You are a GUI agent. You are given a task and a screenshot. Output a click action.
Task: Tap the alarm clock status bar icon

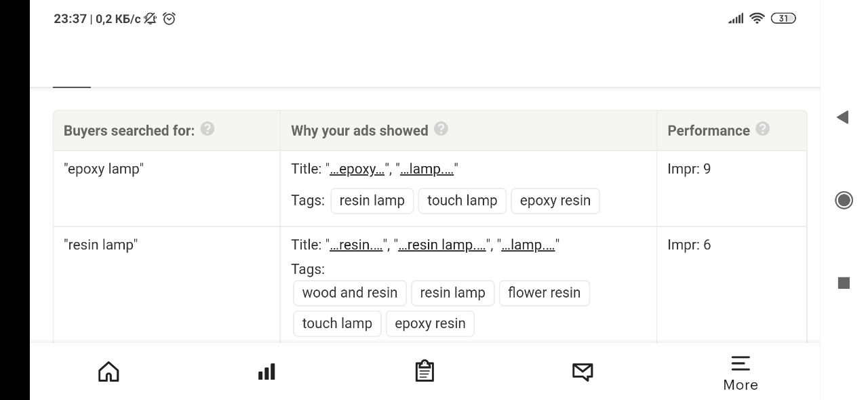click(x=170, y=19)
